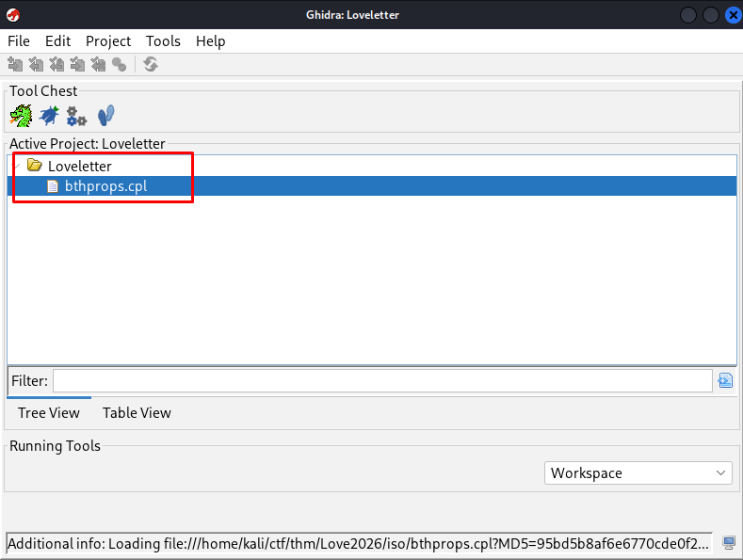Click the first toolbar icon, Add to version control
The image size is (743, 560).
pos(15,64)
